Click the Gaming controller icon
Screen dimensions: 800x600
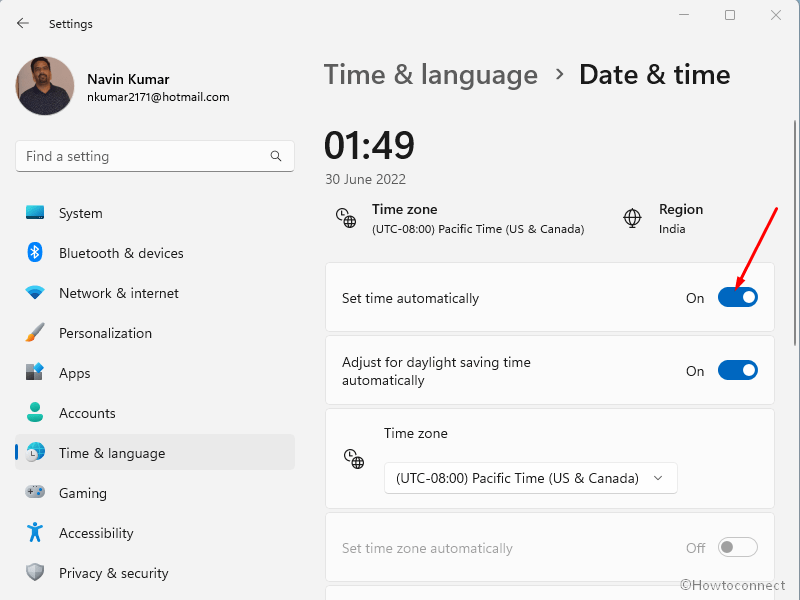35,493
